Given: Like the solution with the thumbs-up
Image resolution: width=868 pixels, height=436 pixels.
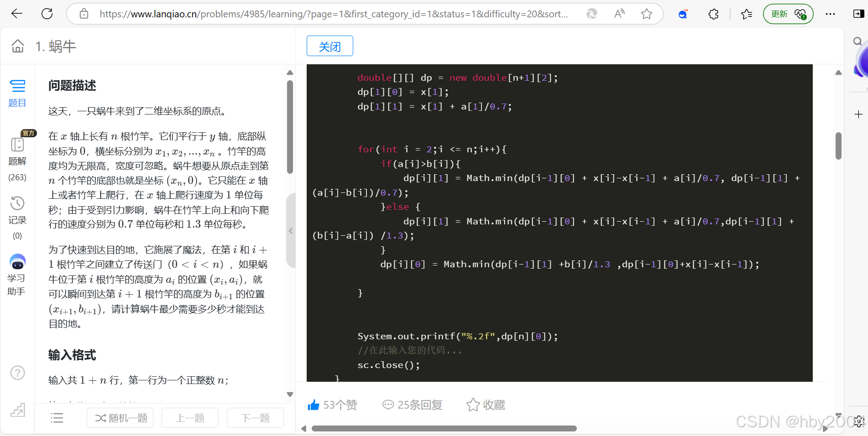Looking at the screenshot, I should pyautogui.click(x=314, y=405).
